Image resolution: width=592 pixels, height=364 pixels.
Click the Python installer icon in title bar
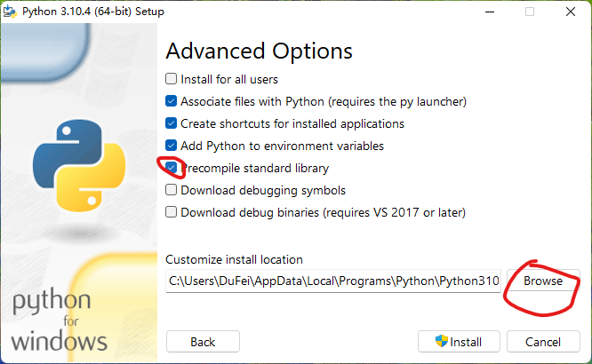click(10, 12)
